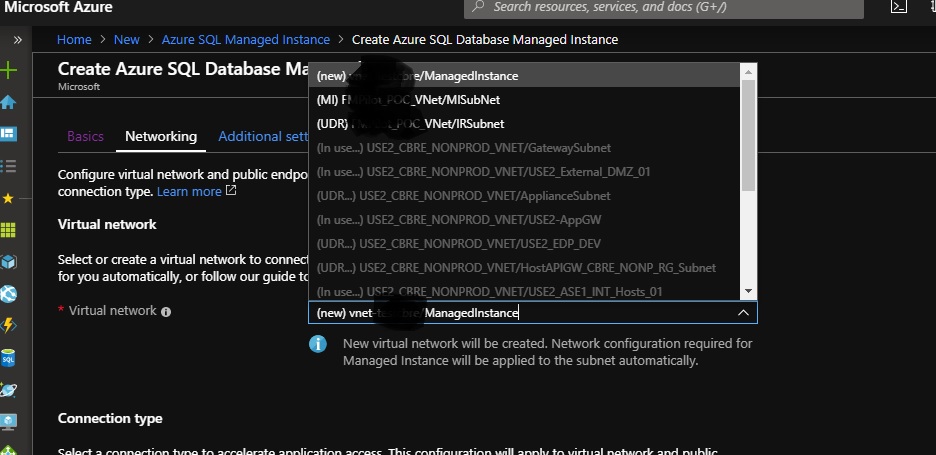Collapse the Virtual network dropdown chevron
Image resolution: width=936 pixels, height=455 pixels.
(743, 313)
